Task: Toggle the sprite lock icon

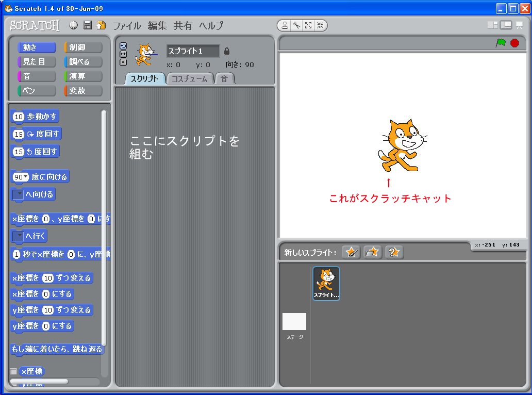Action: click(x=227, y=51)
